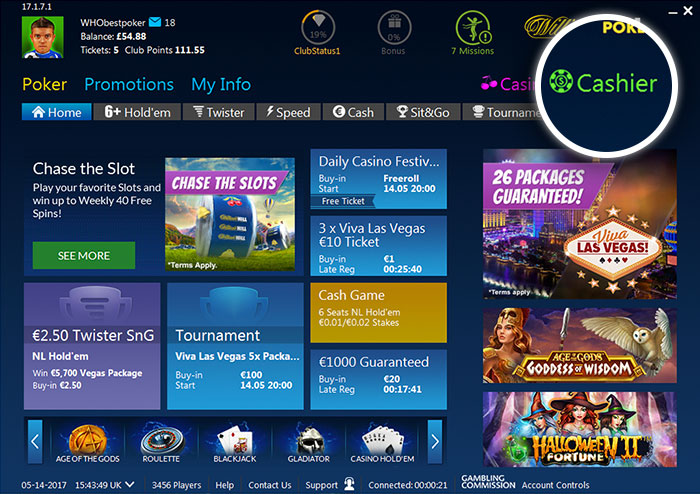
Task: Click the Support agent icon
Action: click(x=349, y=484)
